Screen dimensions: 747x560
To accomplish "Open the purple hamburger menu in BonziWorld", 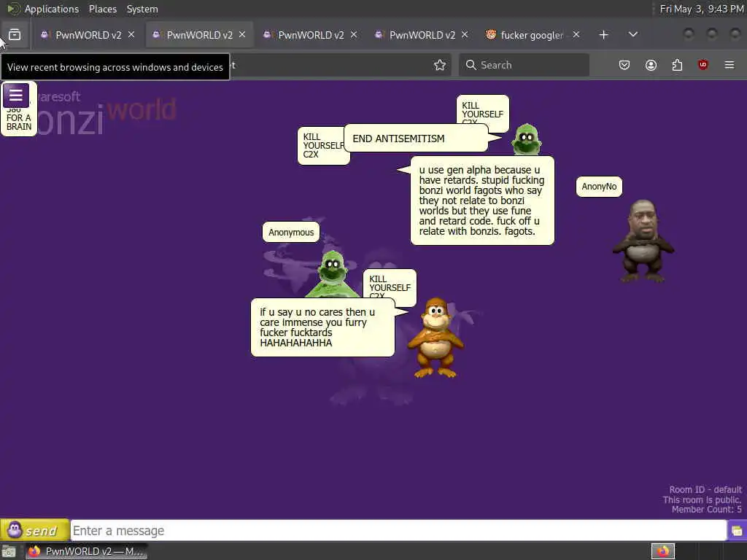I will [x=16, y=96].
